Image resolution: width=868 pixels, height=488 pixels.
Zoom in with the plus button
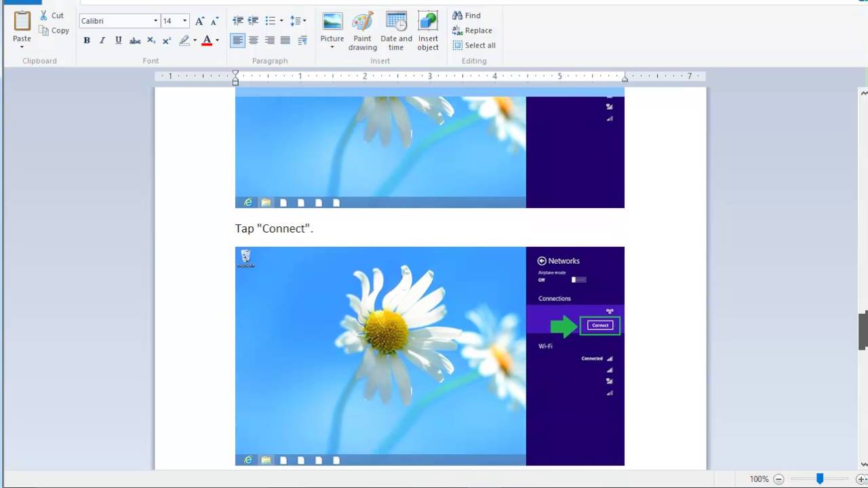coord(861,479)
